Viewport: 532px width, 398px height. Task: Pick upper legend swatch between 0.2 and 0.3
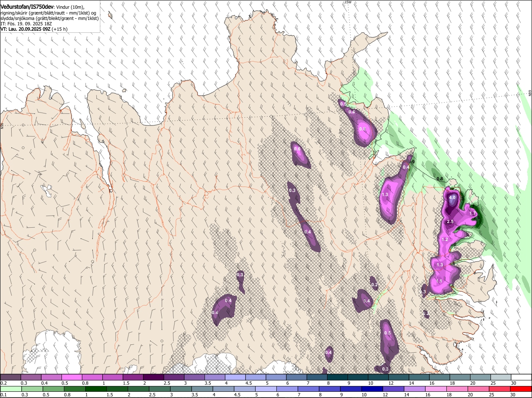tap(10, 377)
